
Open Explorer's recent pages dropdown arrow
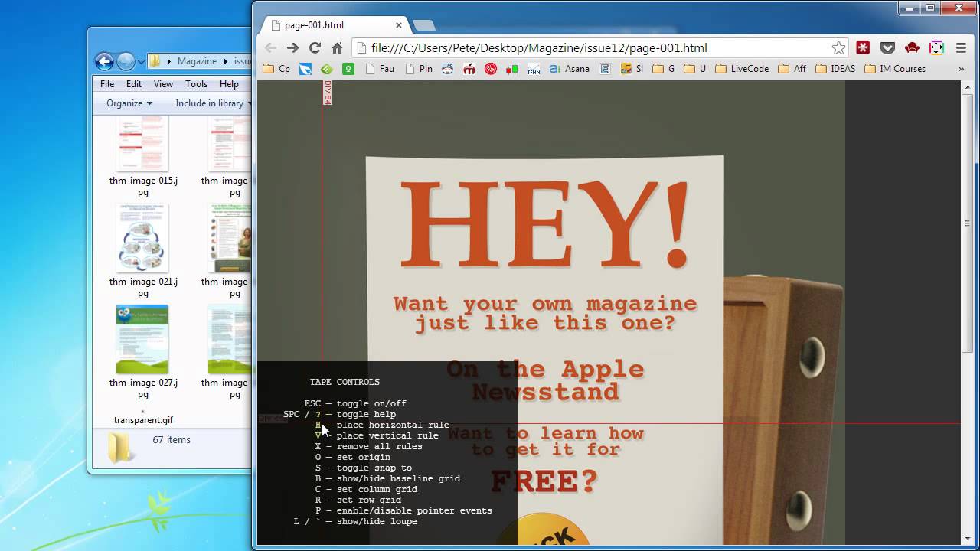[140, 61]
